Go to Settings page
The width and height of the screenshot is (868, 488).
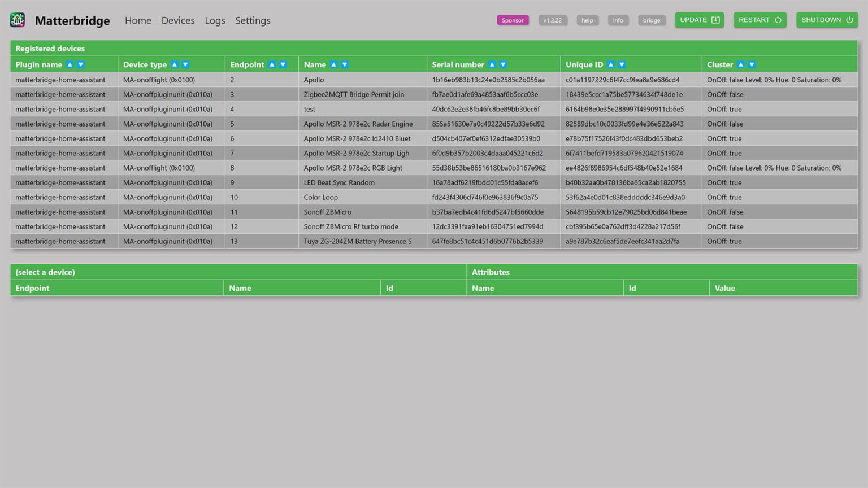tap(253, 20)
